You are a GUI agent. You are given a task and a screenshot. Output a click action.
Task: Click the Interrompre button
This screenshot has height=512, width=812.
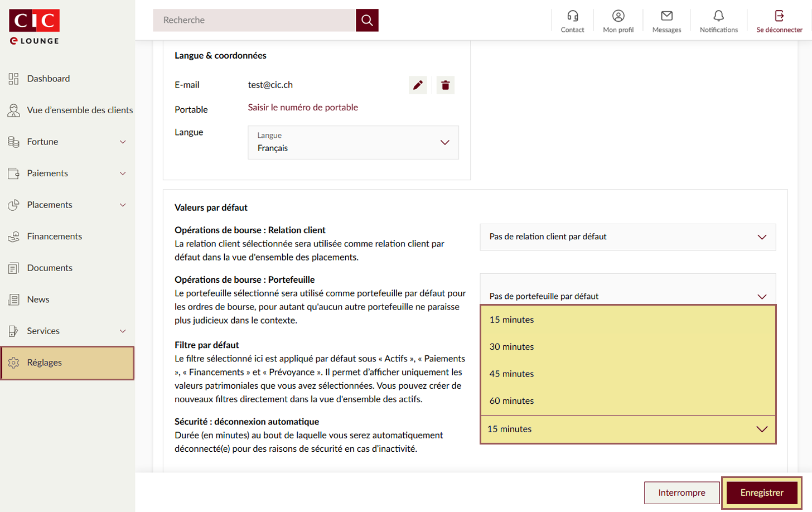pyautogui.click(x=681, y=492)
